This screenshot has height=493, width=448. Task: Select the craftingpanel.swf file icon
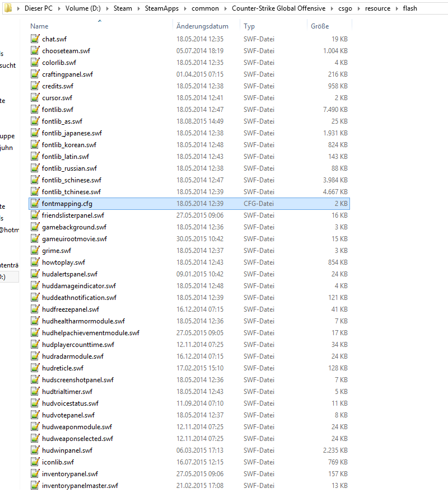pyautogui.click(x=35, y=74)
